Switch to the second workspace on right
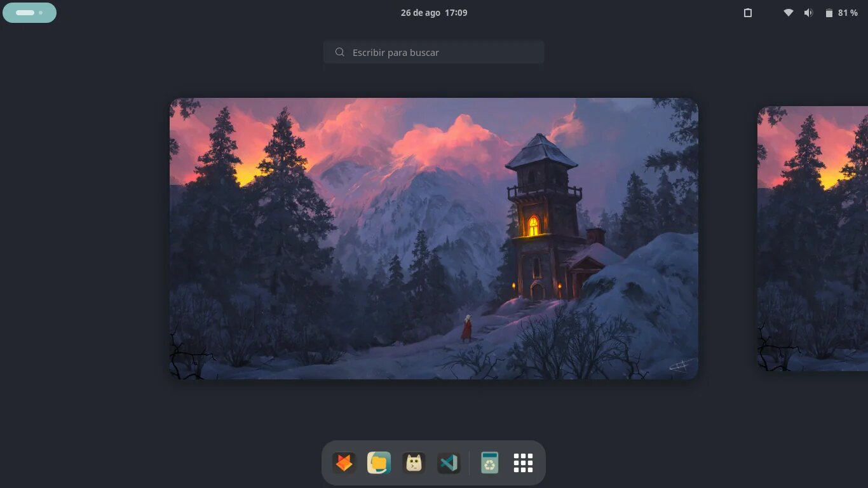This screenshot has height=488, width=868. click(813, 238)
